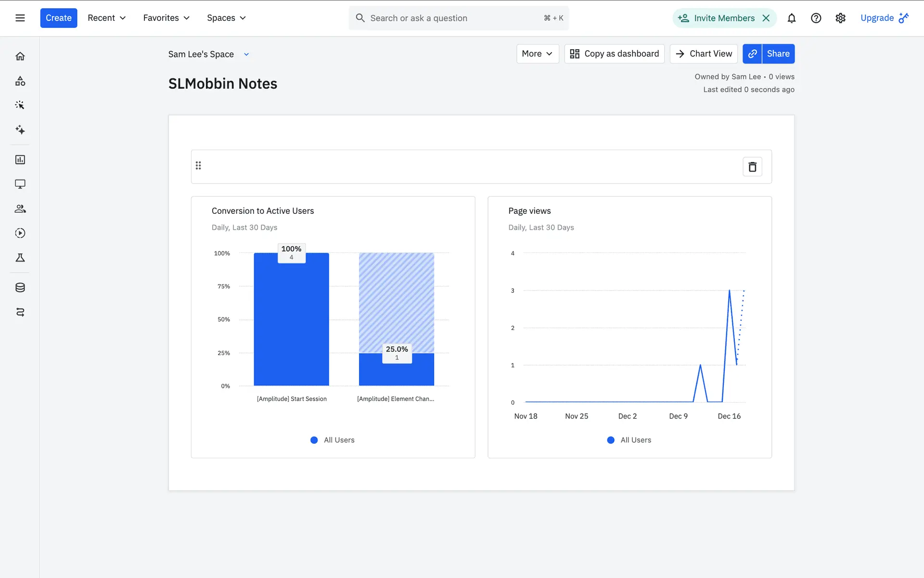Expand the More dropdown

click(537, 54)
